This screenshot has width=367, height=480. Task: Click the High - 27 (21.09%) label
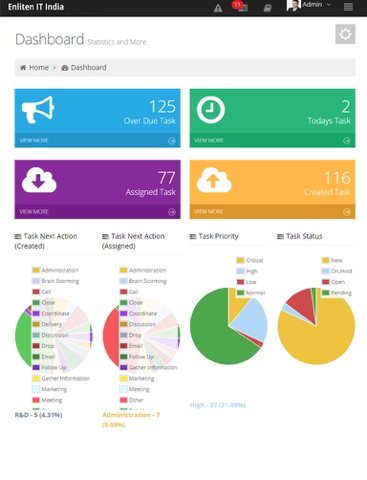tap(218, 405)
